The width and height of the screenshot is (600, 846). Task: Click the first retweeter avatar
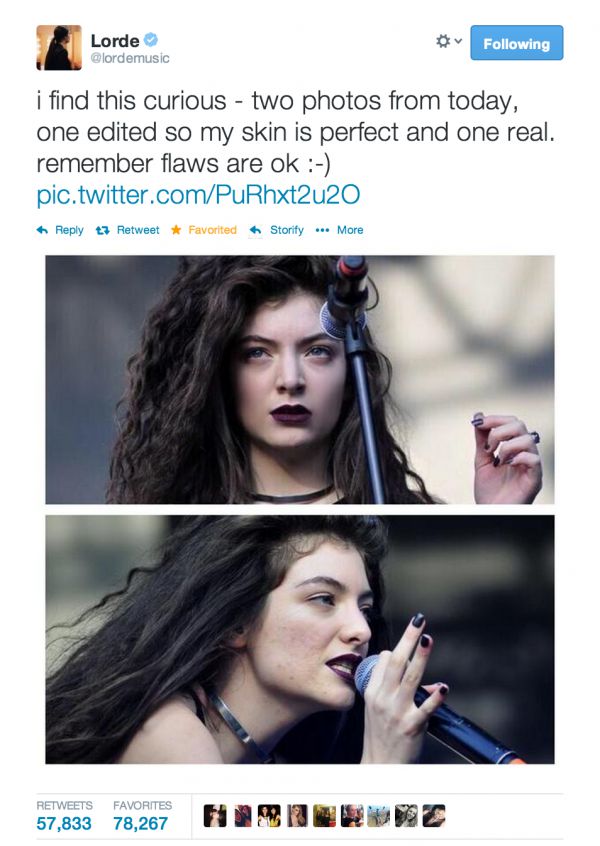coord(215,815)
